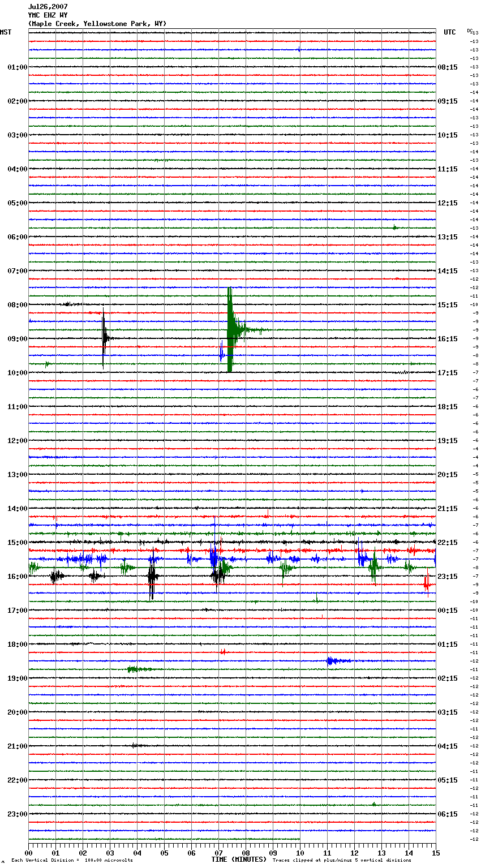Click the large clipped green earthquake trace
Viewport: 481px width, 868px height.
pos(230,330)
